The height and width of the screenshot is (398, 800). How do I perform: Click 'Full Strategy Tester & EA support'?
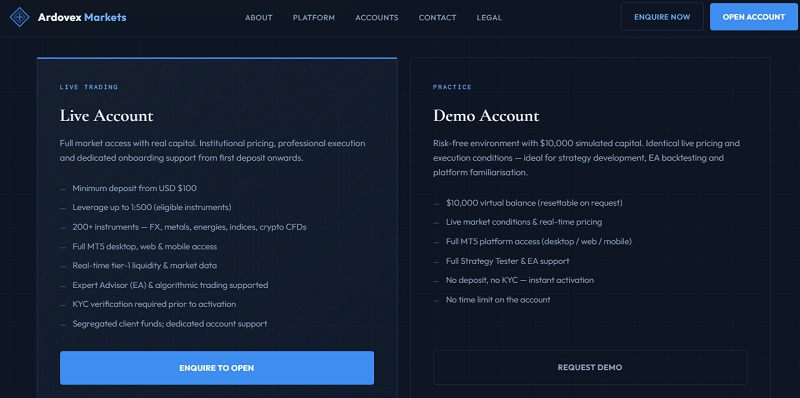point(508,261)
